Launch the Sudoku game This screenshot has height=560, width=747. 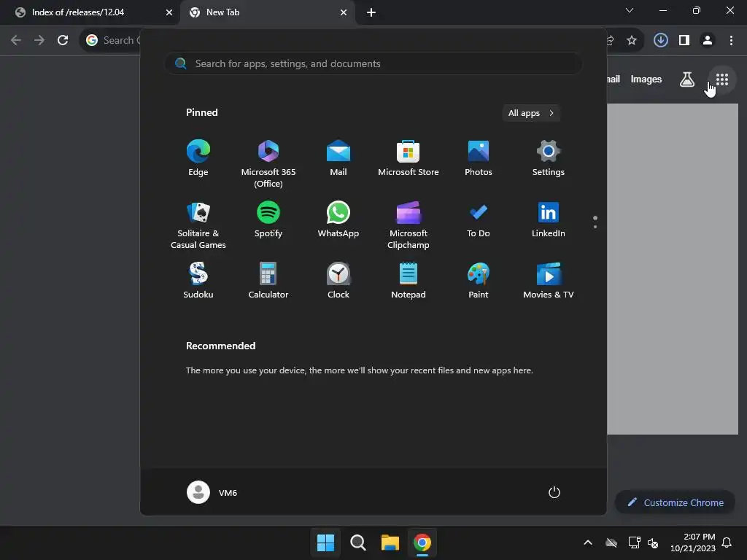(x=198, y=281)
